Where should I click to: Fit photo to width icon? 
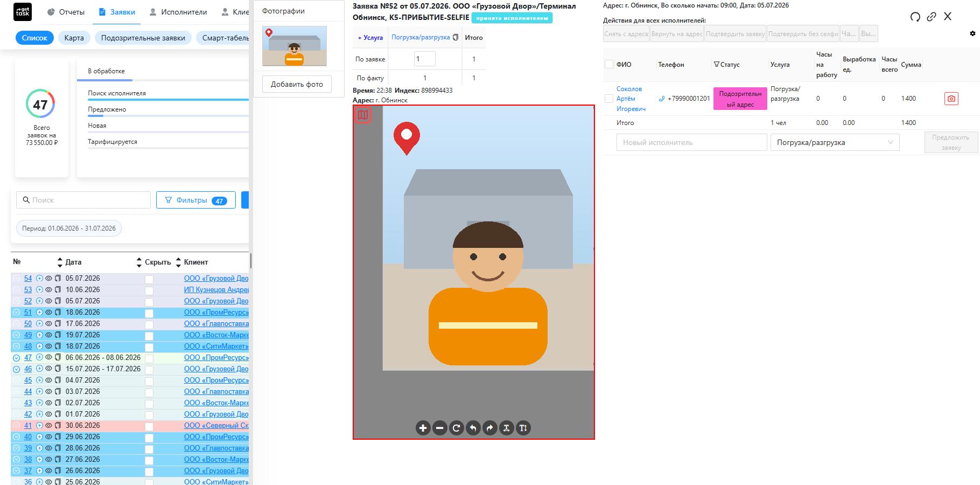[x=507, y=428]
